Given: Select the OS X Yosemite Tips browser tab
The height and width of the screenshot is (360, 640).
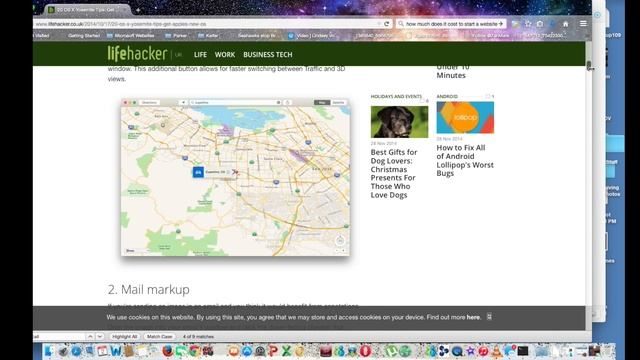Looking at the screenshot, I should pos(86,9).
